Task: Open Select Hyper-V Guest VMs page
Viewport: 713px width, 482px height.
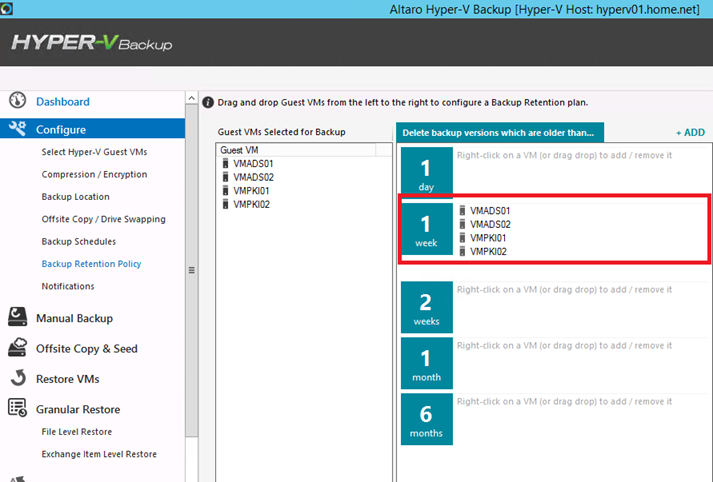Action: tap(94, 152)
